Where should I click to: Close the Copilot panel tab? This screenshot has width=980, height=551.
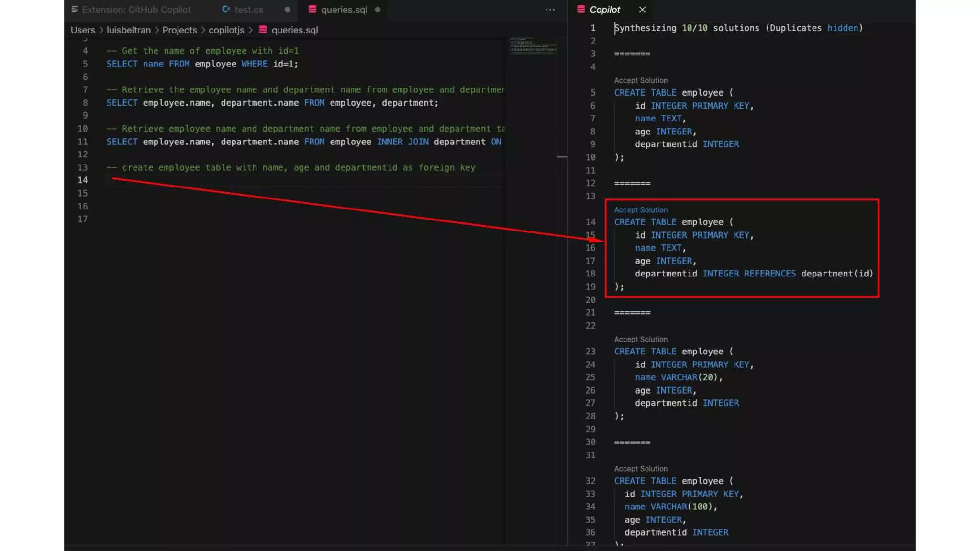point(642,10)
